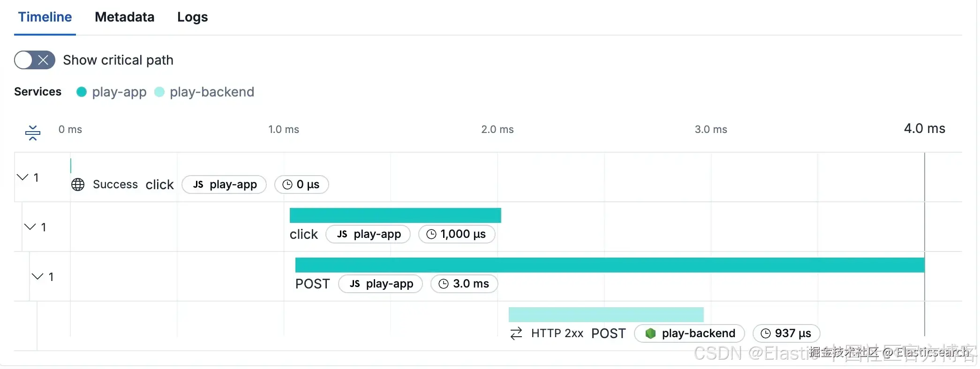Image resolution: width=980 pixels, height=369 pixels.
Task: Click the globe icon beside Success click
Action: pyautogui.click(x=78, y=184)
